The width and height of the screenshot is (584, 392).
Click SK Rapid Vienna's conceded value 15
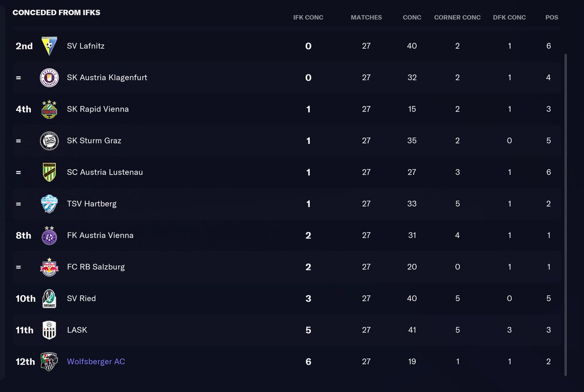point(412,109)
